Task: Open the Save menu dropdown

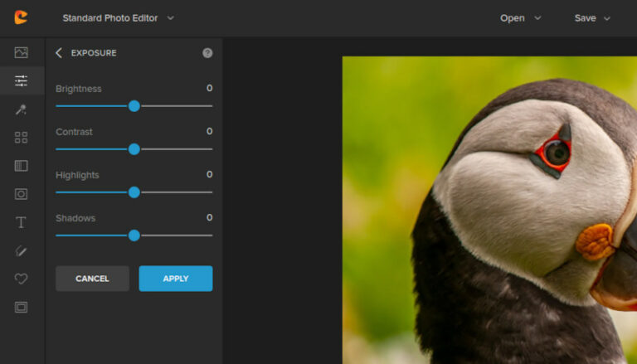Action: click(592, 18)
